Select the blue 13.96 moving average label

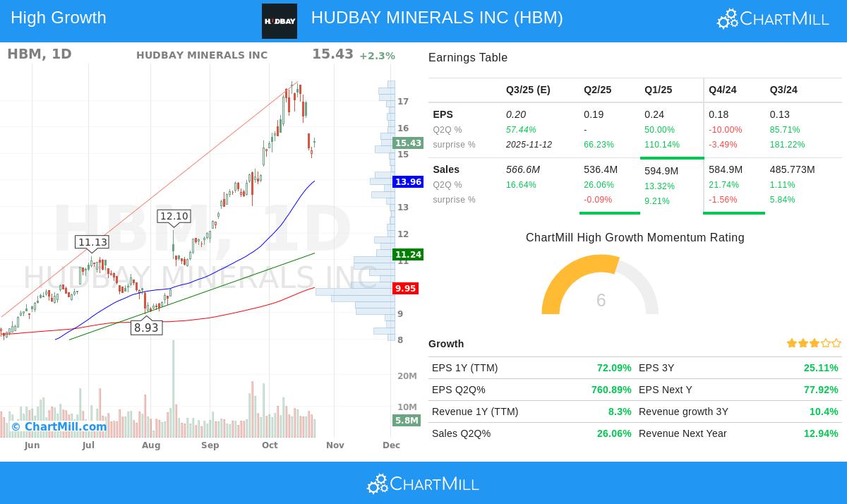coord(406,181)
